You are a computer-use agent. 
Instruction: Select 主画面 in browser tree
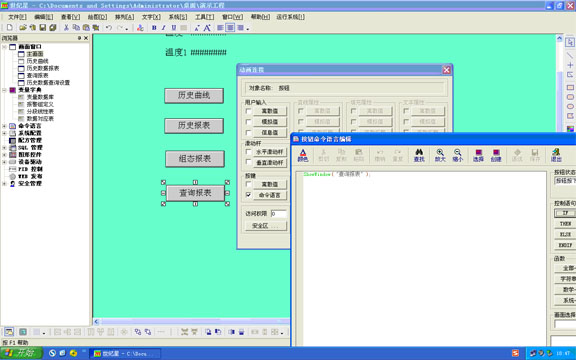click(x=35, y=54)
